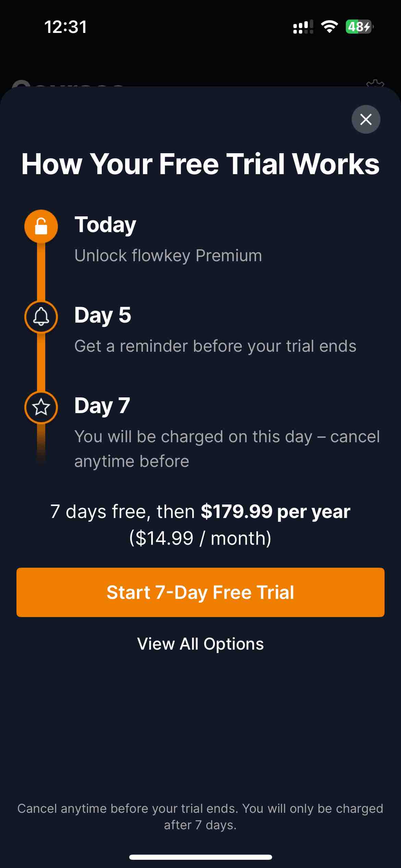Click the Day 5 milestone label

(x=103, y=315)
